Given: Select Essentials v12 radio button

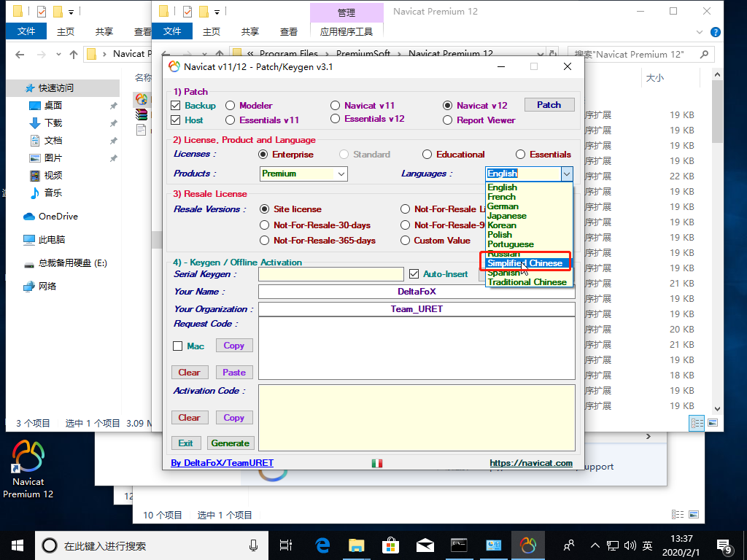Looking at the screenshot, I should 336,119.
